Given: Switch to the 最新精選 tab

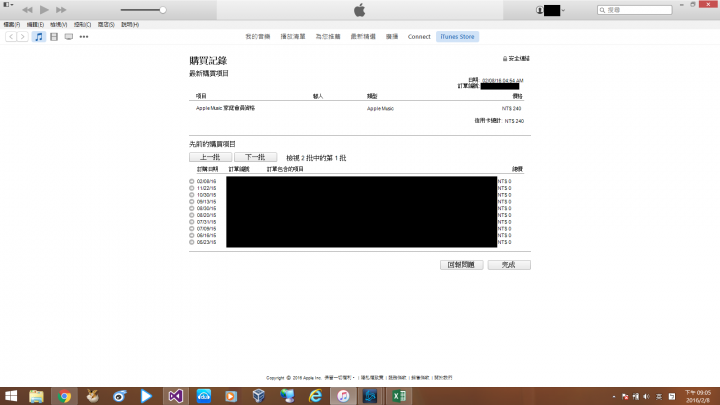Looking at the screenshot, I should [x=363, y=36].
